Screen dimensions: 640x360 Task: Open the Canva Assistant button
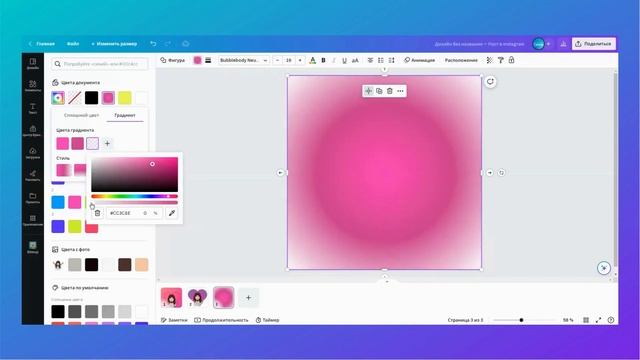[x=604, y=268]
